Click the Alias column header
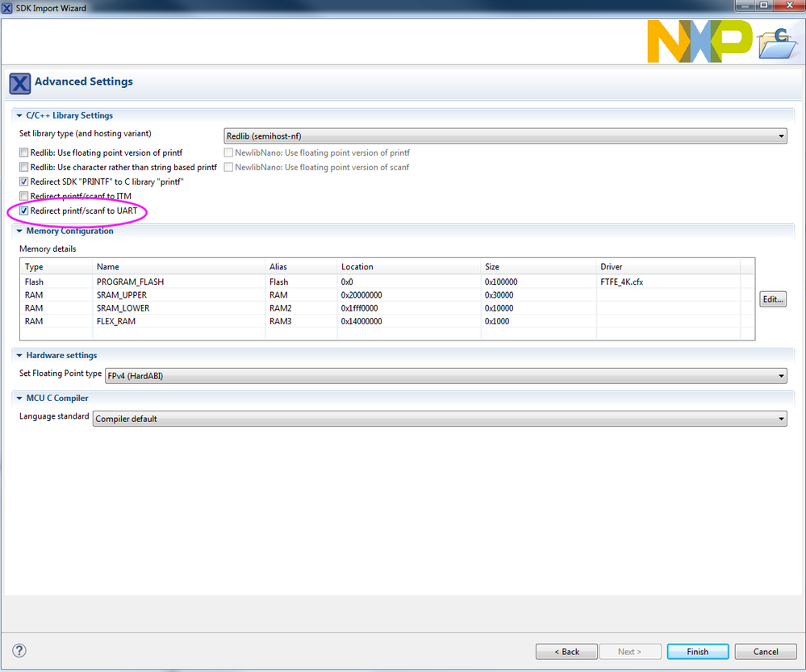 pyautogui.click(x=301, y=267)
